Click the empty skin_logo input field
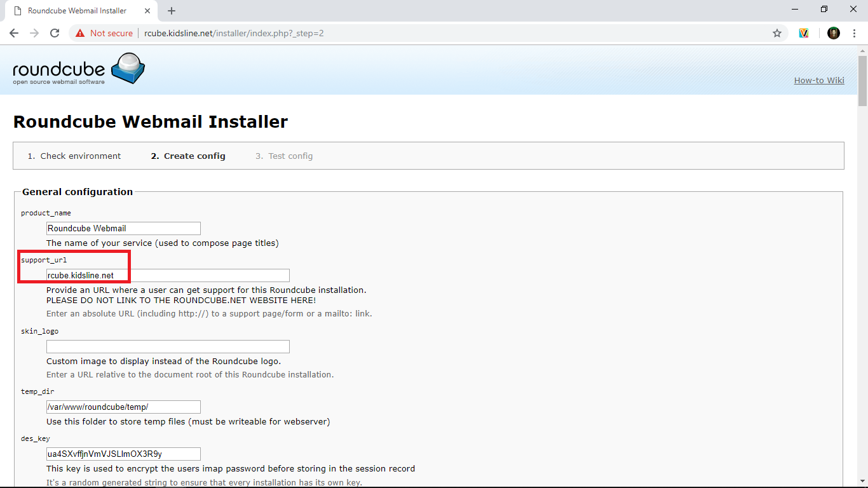 coord(168,346)
